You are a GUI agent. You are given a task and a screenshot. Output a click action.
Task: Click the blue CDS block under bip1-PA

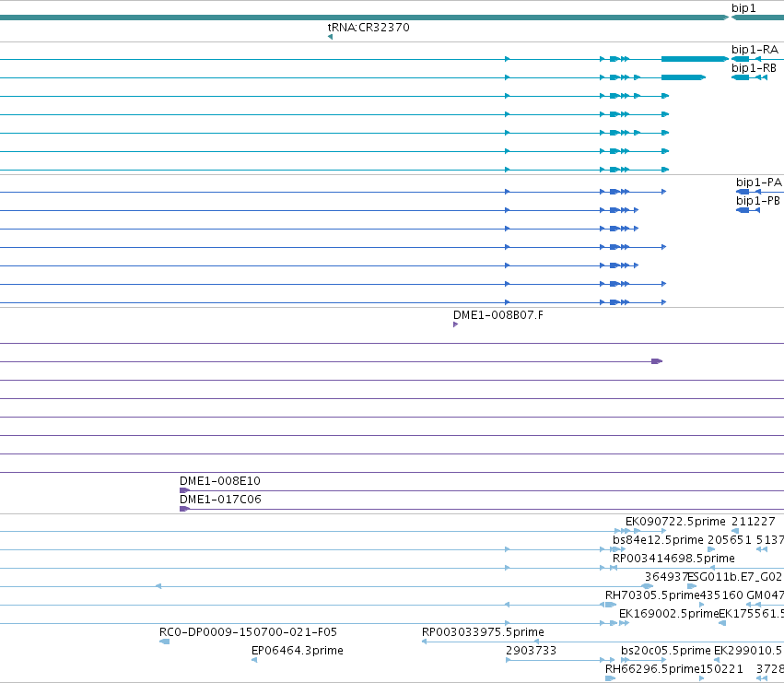click(x=743, y=192)
